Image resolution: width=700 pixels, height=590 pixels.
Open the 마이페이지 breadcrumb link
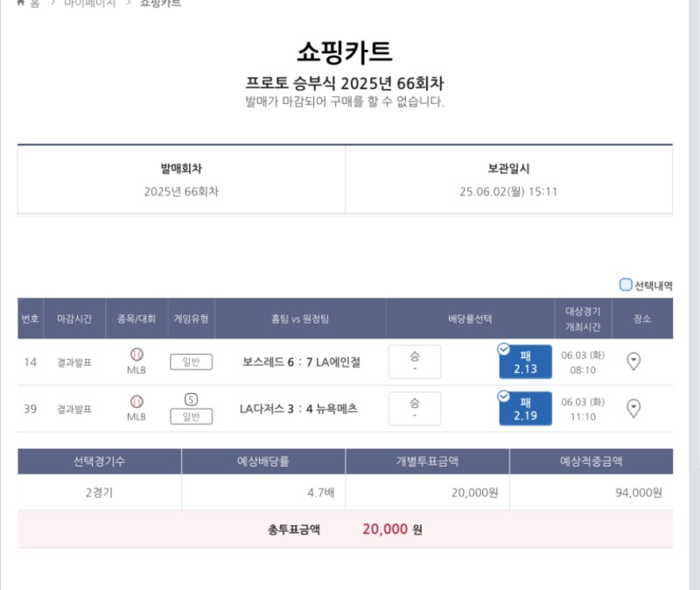tap(90, 4)
